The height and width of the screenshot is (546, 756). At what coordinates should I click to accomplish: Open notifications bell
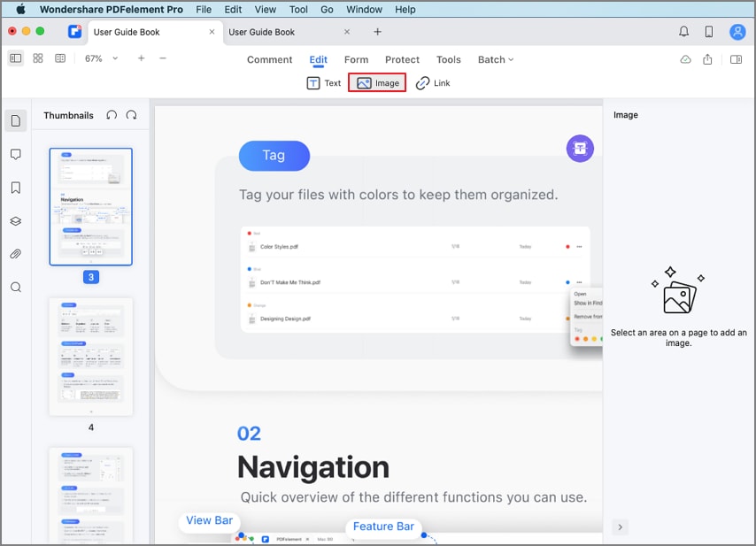[683, 32]
